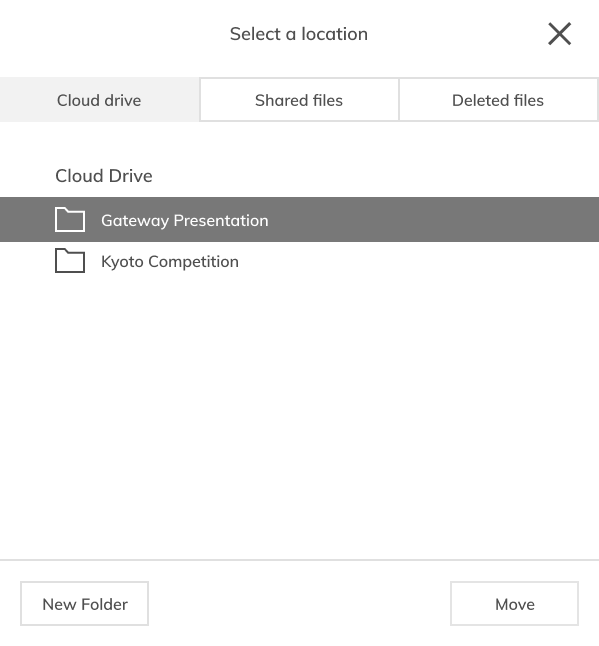The height and width of the screenshot is (646, 599).
Task: Click blank space in Kyoto Competition row
Action: 418,262
